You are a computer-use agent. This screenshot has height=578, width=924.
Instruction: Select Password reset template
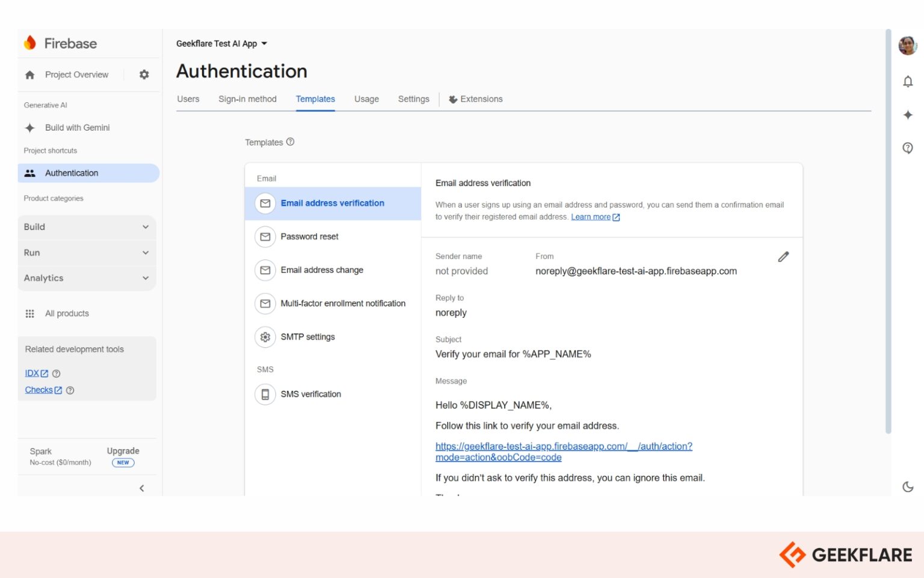click(333, 237)
